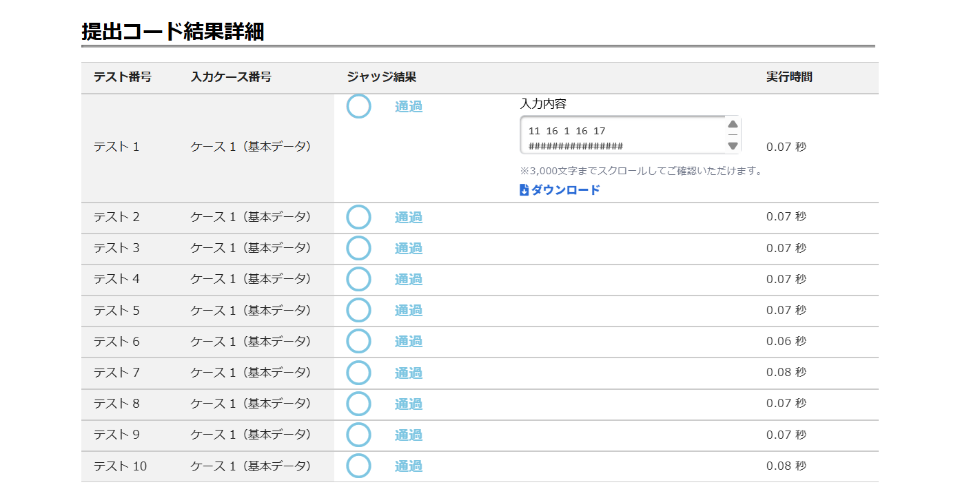Click the pass circle icon for テスト 2

[x=358, y=217]
